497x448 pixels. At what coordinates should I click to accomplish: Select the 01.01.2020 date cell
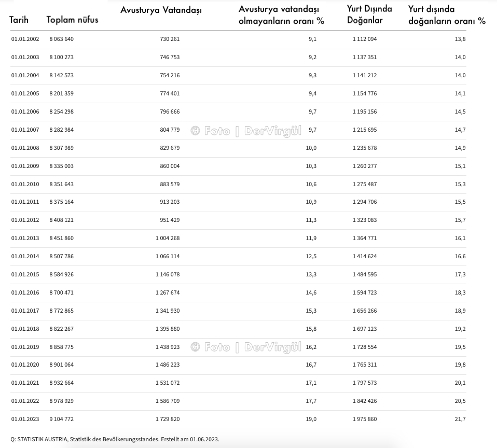point(25,365)
